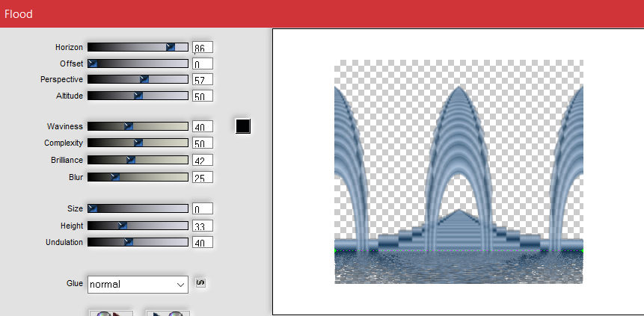Focus the Complexity value field

click(203, 143)
